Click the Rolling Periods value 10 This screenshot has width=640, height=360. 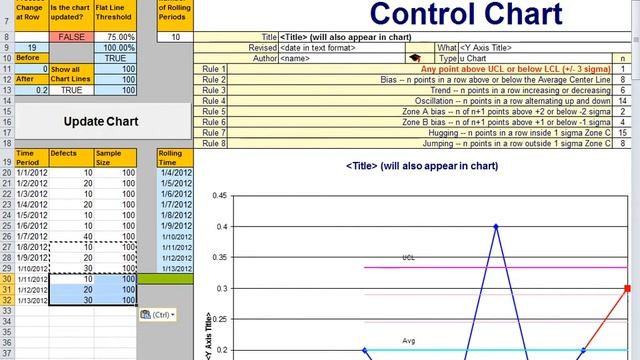tap(176, 37)
